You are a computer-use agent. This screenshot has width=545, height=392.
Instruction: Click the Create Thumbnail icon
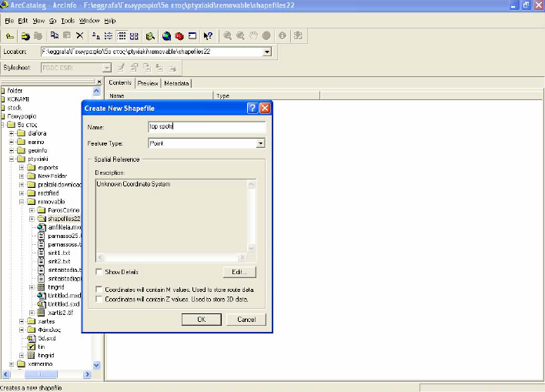(298, 35)
